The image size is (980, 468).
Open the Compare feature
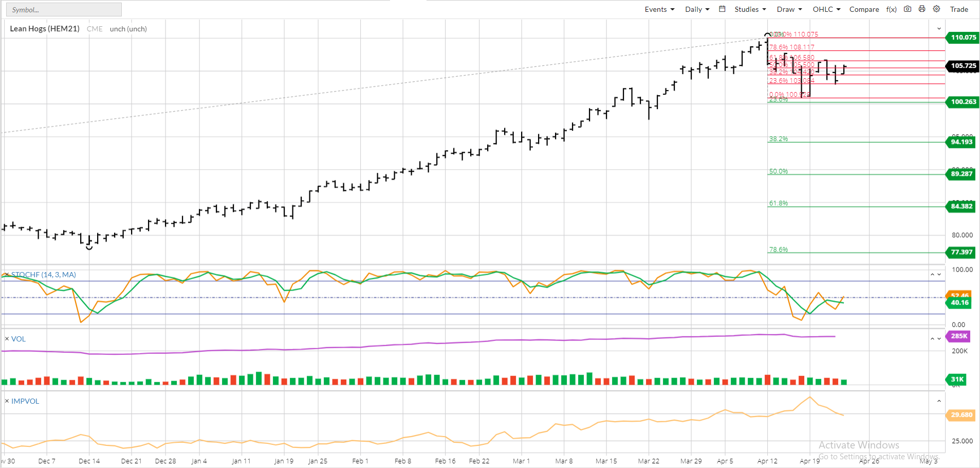click(x=863, y=9)
